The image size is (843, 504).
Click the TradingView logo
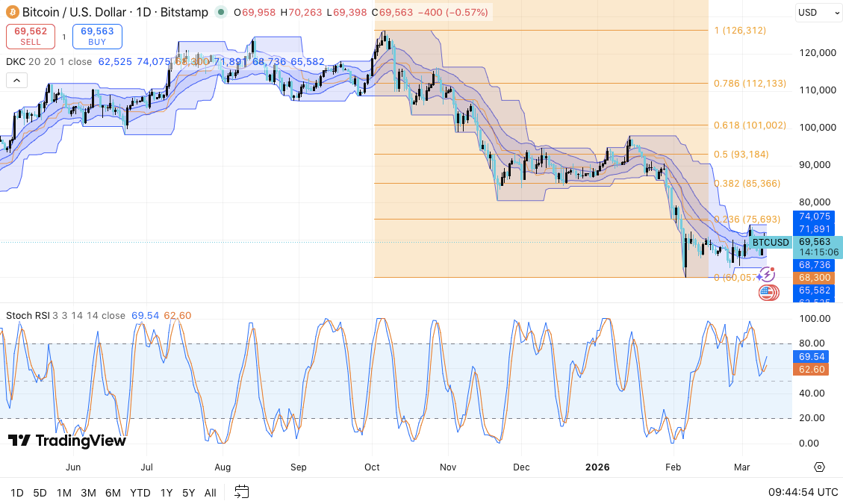(67, 441)
